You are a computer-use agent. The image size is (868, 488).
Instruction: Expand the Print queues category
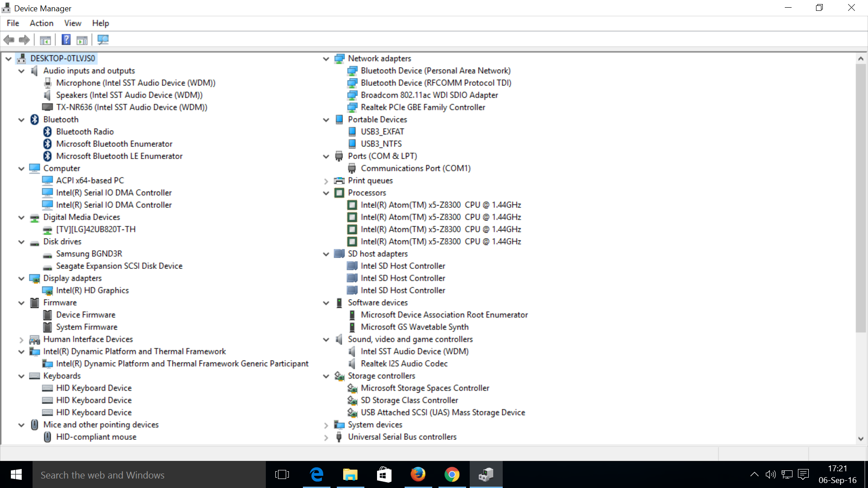tap(326, 181)
